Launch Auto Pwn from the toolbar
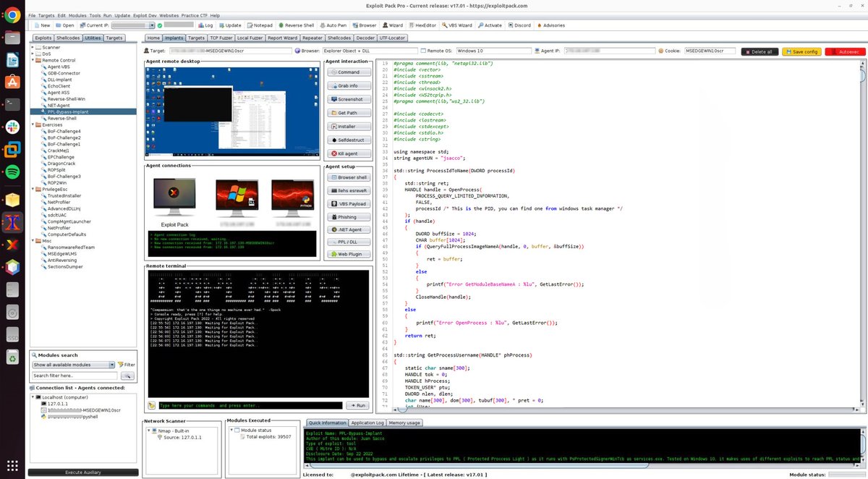The image size is (868, 479). point(333,25)
